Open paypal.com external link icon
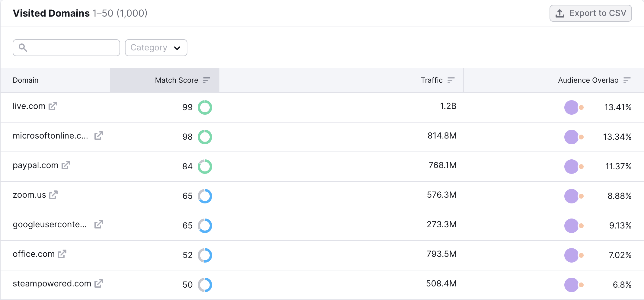Viewport: 644px width, 300px height. pyautogui.click(x=66, y=165)
